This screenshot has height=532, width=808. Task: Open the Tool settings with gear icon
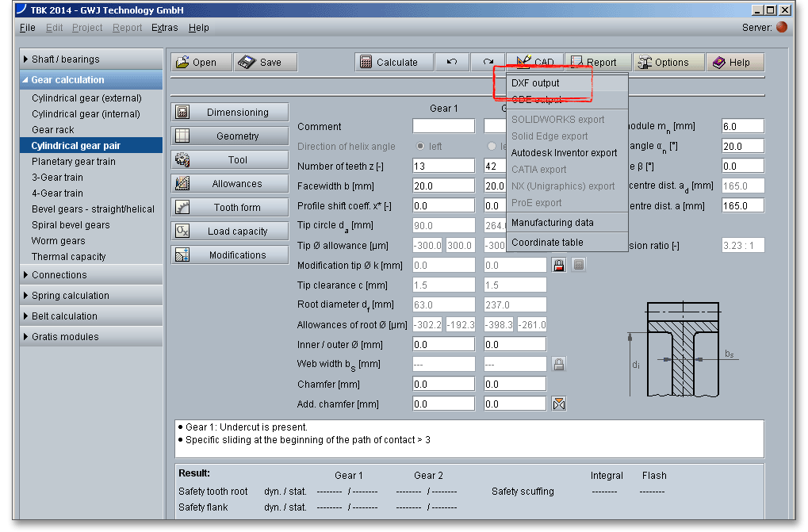[230, 160]
